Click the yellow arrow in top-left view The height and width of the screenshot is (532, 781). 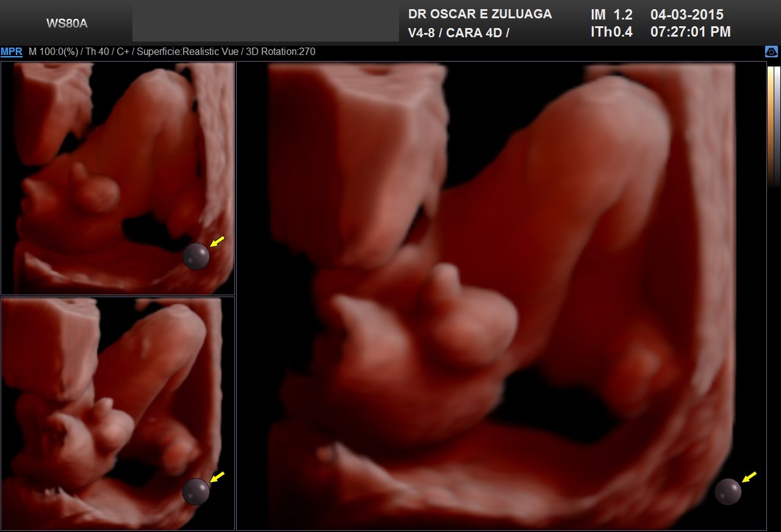(217, 241)
